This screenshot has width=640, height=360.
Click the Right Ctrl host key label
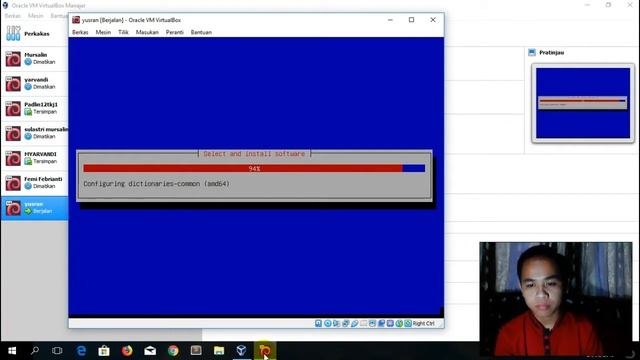(423, 323)
